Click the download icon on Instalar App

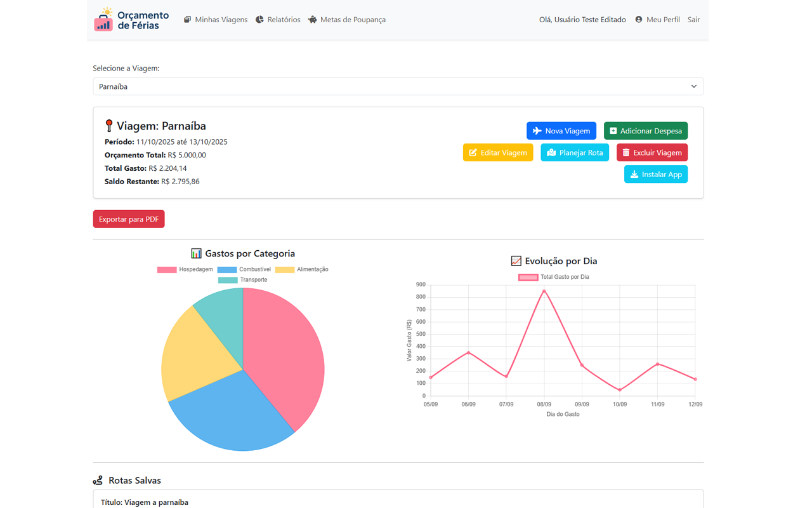(634, 174)
